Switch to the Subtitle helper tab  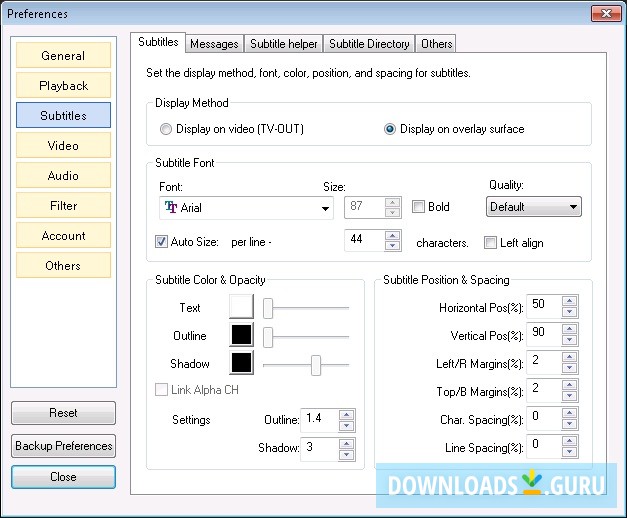click(x=284, y=44)
